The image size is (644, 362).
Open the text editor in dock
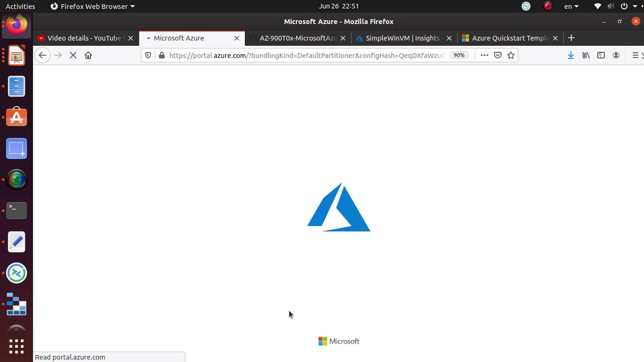tap(17, 242)
